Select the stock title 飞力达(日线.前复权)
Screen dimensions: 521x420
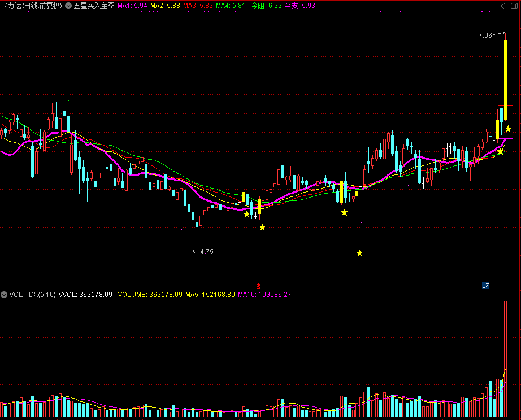pos(31,6)
